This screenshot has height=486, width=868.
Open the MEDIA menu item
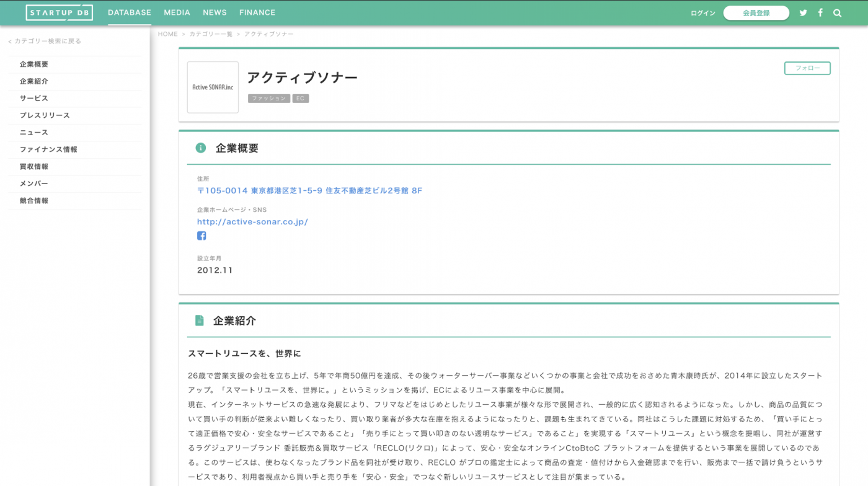pos(177,12)
